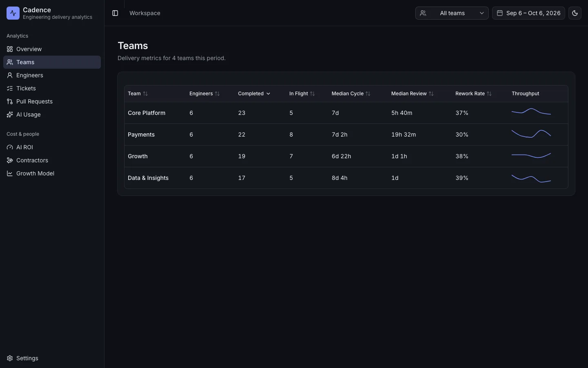The height and width of the screenshot is (368, 588).
Task: Click the Settings gear icon
Action: [10, 358]
